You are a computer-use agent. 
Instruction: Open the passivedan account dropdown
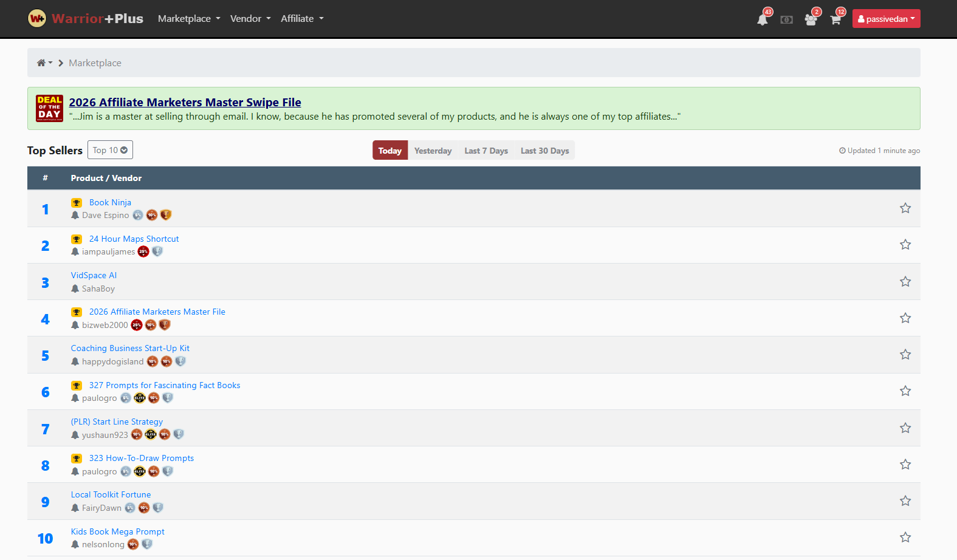[886, 19]
